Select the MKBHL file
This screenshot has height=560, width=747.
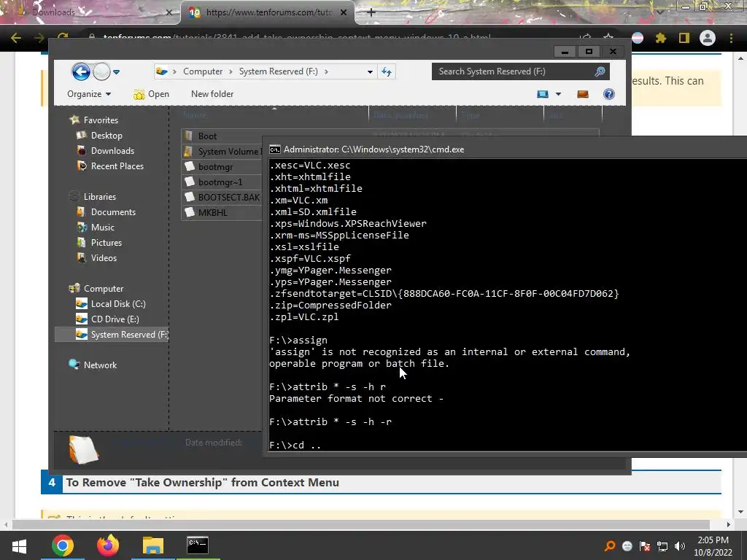point(222,212)
